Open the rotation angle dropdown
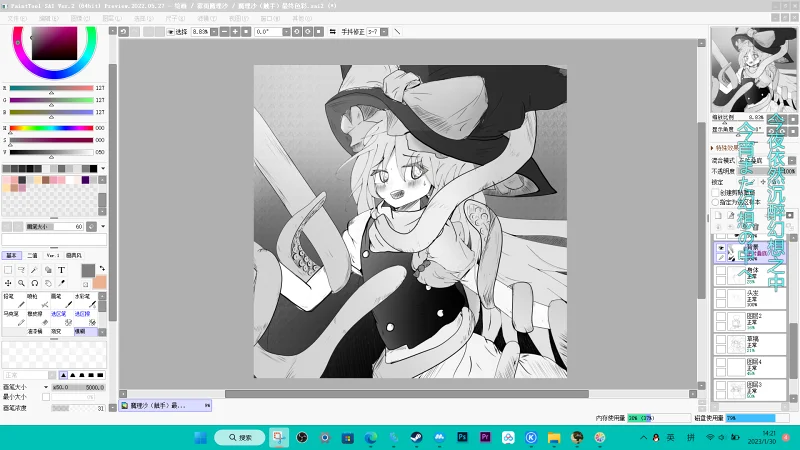 pyautogui.click(x=286, y=32)
